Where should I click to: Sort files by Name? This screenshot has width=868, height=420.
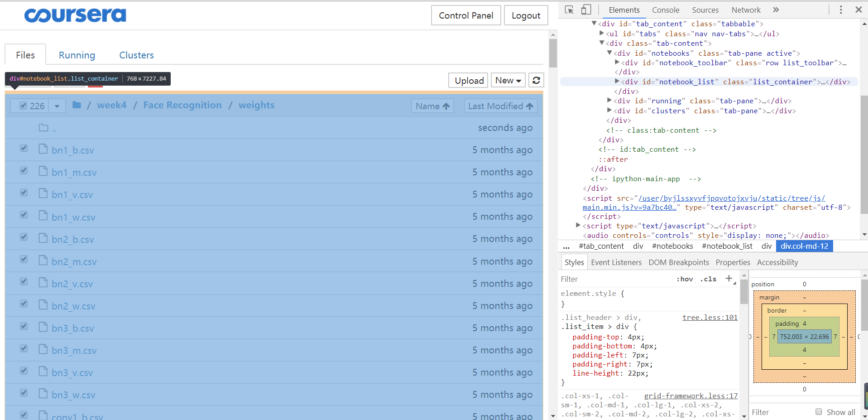tap(432, 106)
